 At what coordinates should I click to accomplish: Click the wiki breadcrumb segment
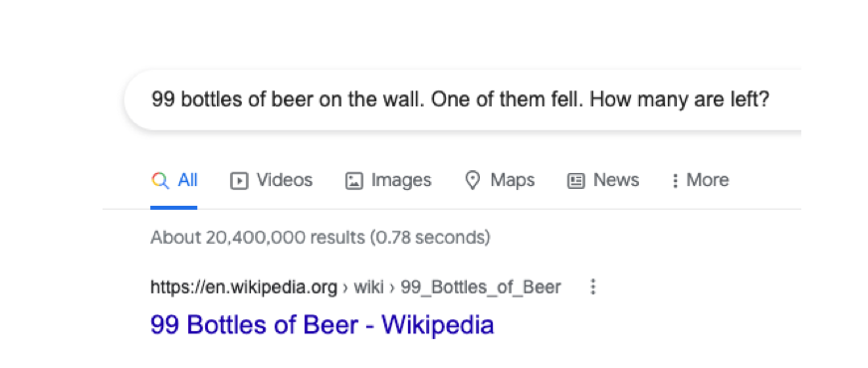pos(368,287)
